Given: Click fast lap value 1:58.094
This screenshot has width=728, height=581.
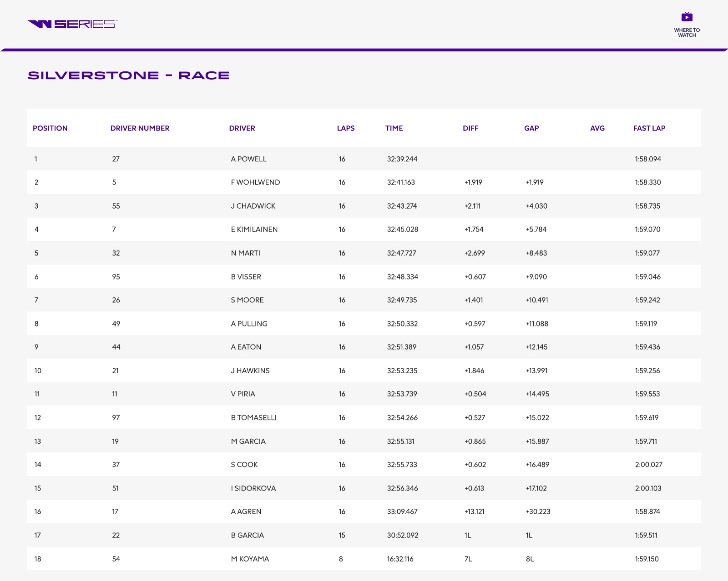Looking at the screenshot, I should coord(648,159).
